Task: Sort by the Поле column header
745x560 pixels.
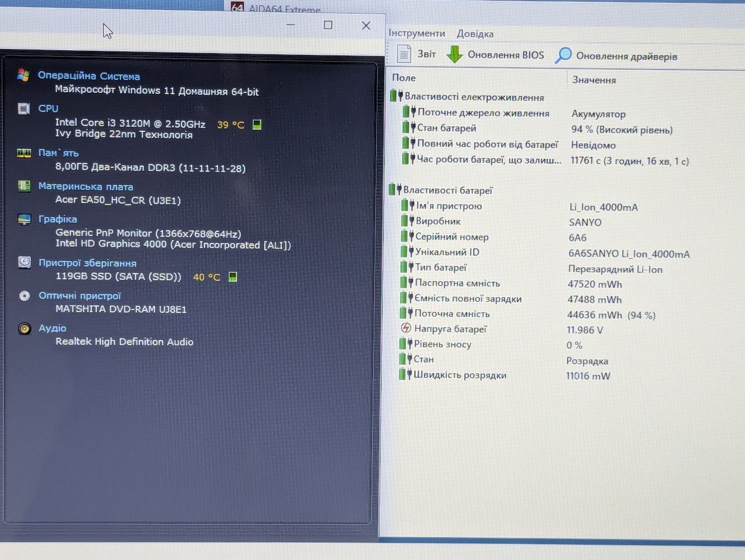Action: pos(404,77)
